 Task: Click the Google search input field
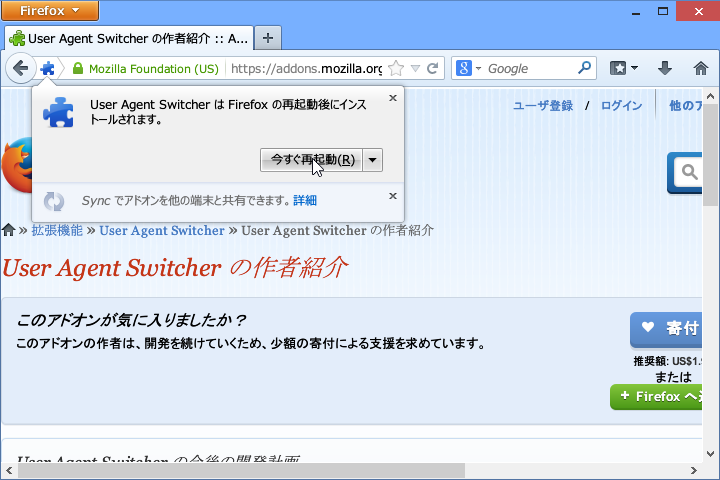coord(530,68)
